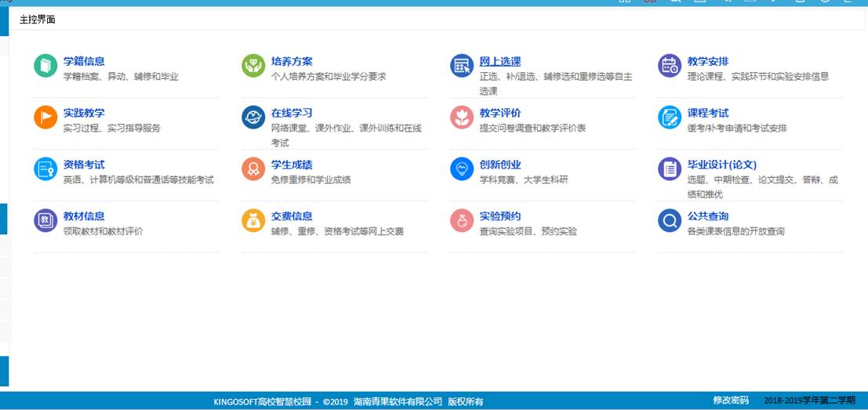
Task: Click the description 查询实验项目、预约实验
Action: [528, 230]
